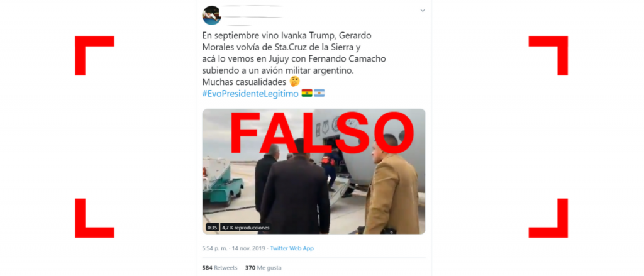Open the #EvoPresidenteLegitimo hashtag
Screen dimensions: 644x276
tap(250, 94)
